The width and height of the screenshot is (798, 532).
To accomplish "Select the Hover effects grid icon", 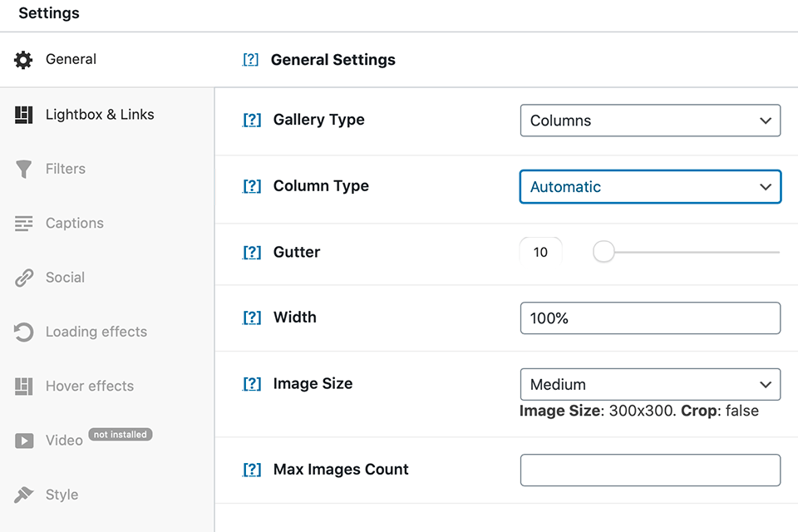I will point(22,386).
